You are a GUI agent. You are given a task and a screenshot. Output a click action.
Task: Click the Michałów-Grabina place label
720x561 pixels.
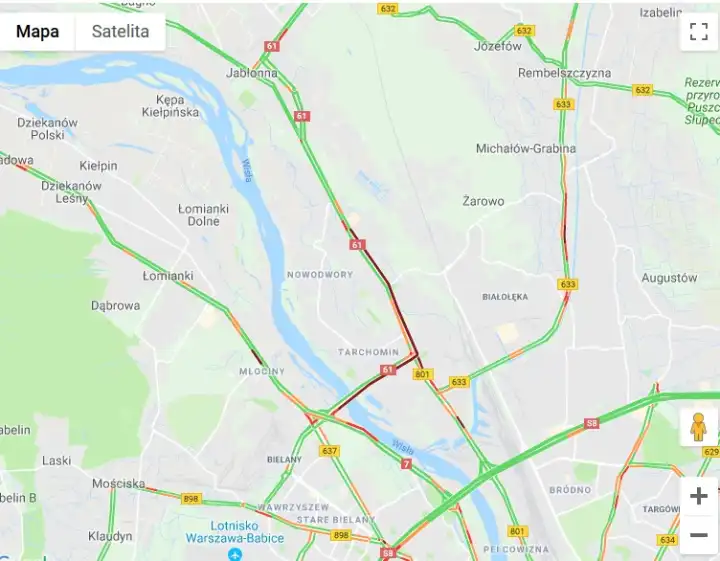point(526,148)
